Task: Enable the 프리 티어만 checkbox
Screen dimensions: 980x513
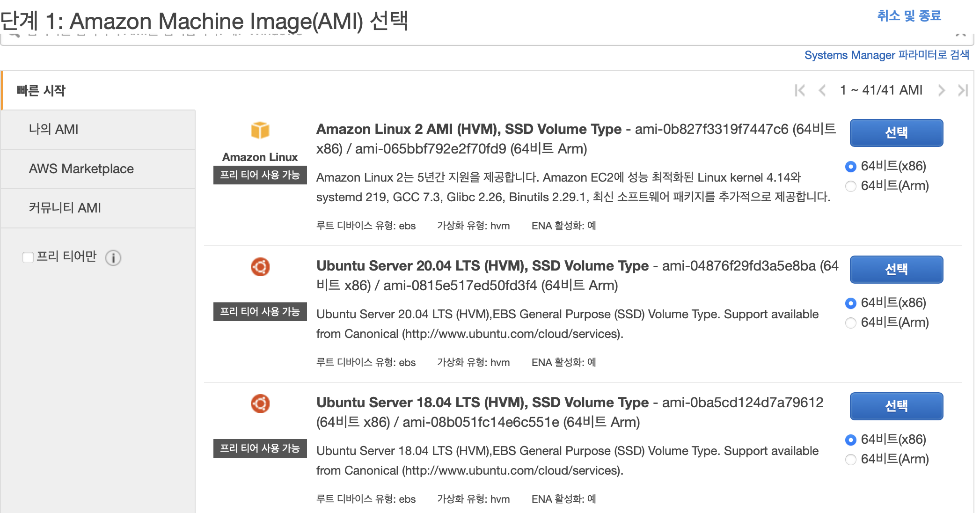Action: pos(28,257)
